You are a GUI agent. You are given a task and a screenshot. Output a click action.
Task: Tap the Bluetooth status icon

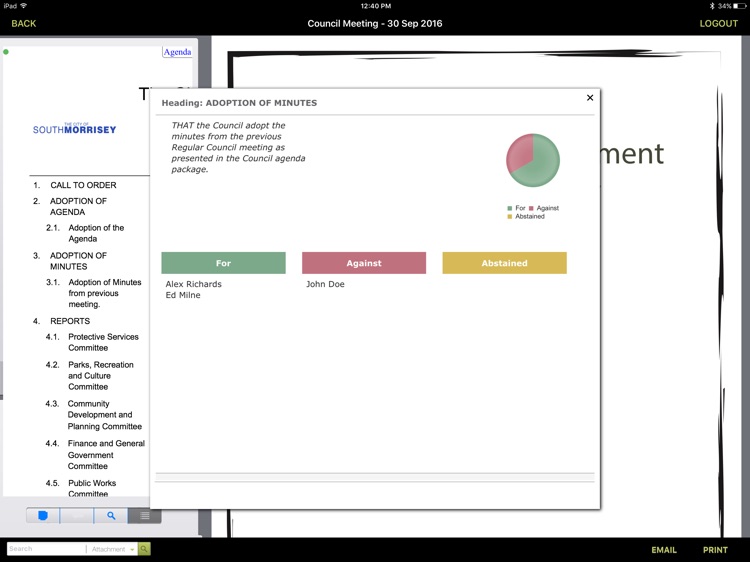click(712, 6)
